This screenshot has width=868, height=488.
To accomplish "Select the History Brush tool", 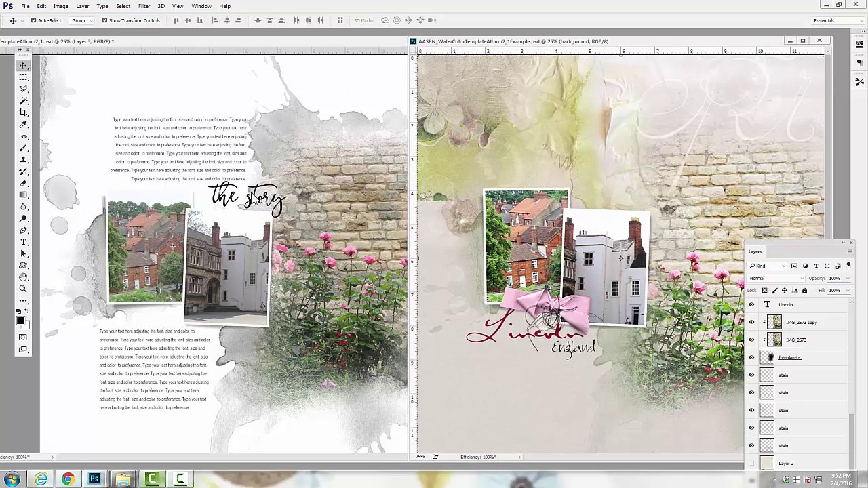I will [x=23, y=171].
